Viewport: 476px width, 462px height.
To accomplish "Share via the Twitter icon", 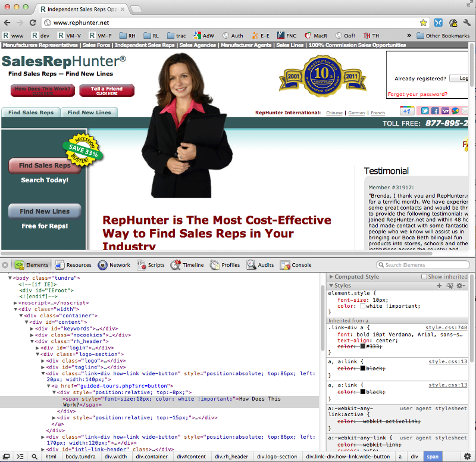I will point(425,111).
